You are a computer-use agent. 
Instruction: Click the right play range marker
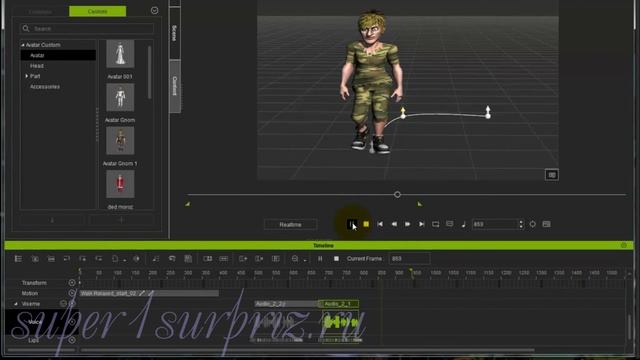(x=420, y=204)
